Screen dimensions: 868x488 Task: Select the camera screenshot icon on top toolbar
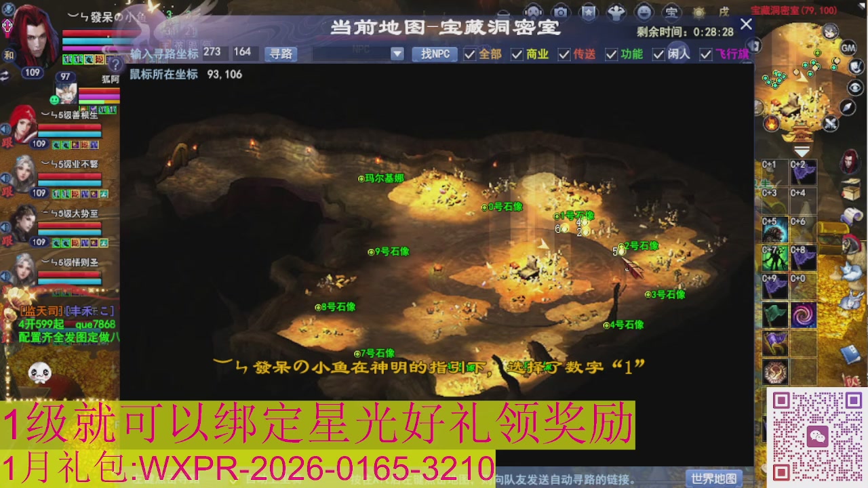(561, 12)
